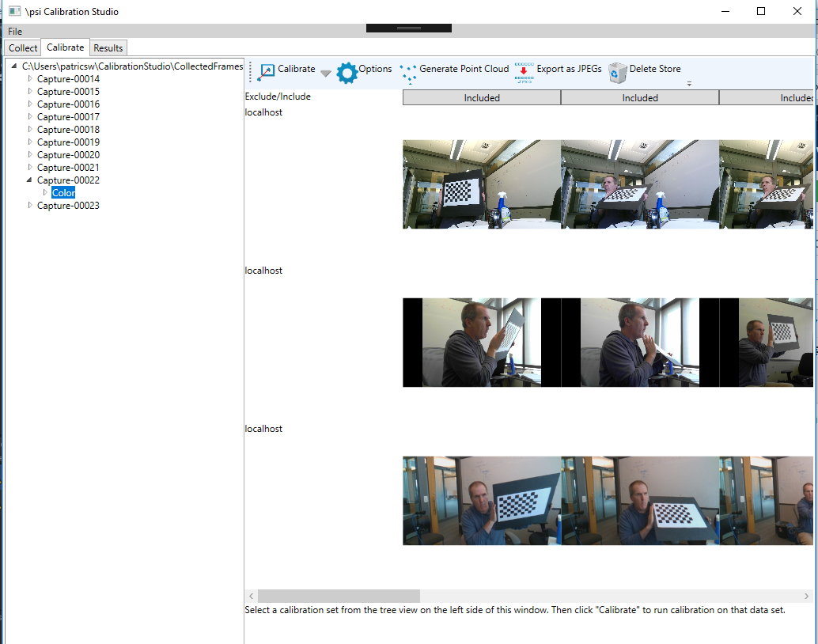818x644 pixels.
Task: Select Capture-00021 in the tree
Action: [x=68, y=168]
